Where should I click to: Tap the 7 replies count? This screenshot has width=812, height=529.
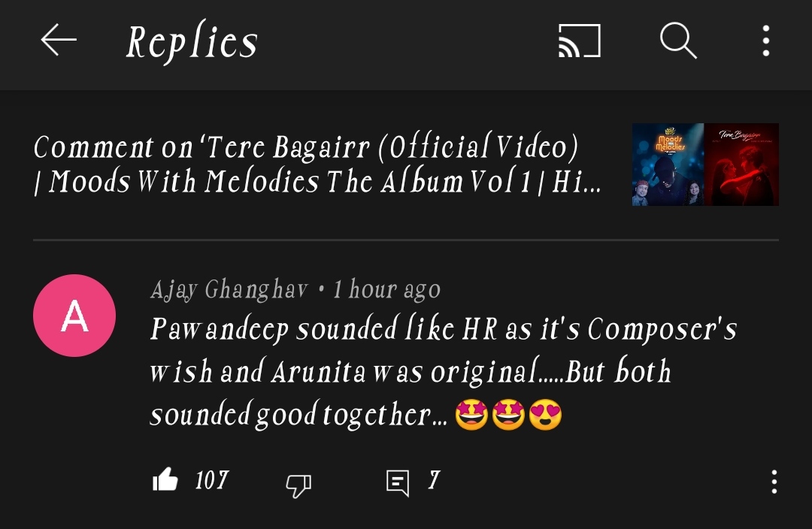434,480
